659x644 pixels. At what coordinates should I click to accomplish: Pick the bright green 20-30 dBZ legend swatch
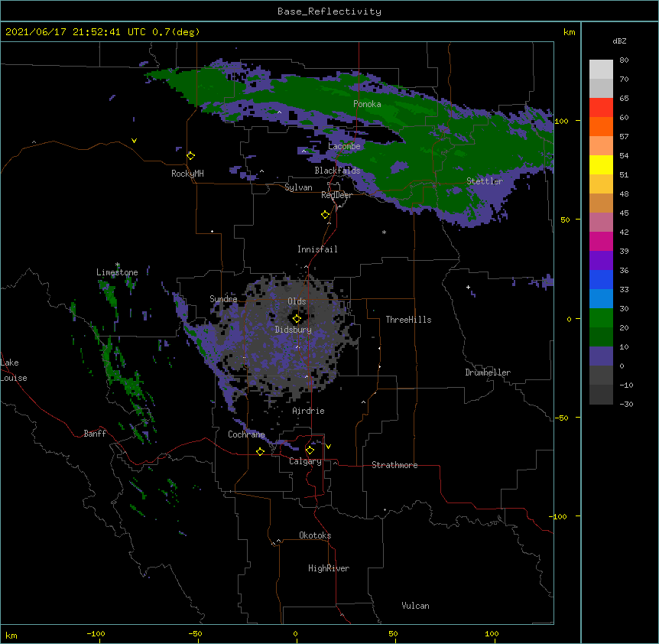click(601, 318)
